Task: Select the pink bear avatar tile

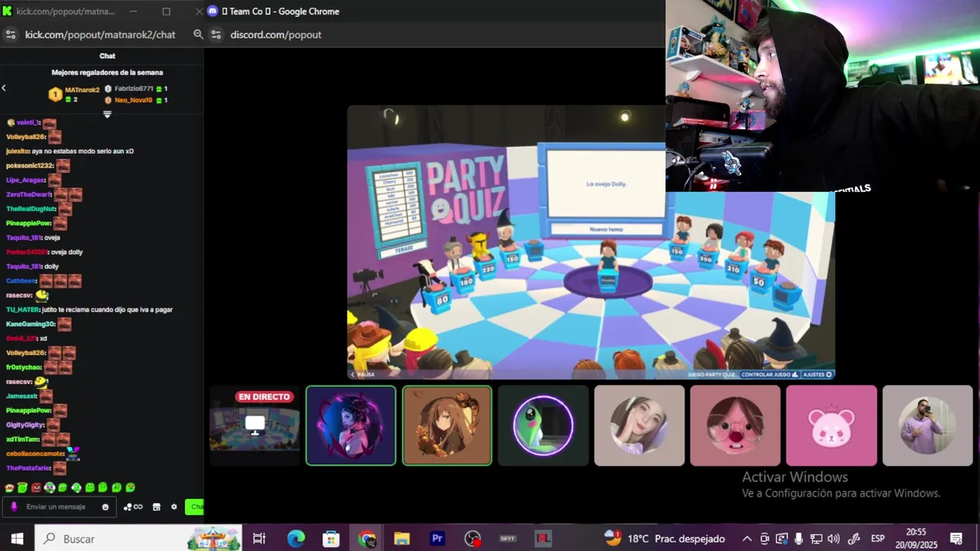Action: pyautogui.click(x=831, y=425)
